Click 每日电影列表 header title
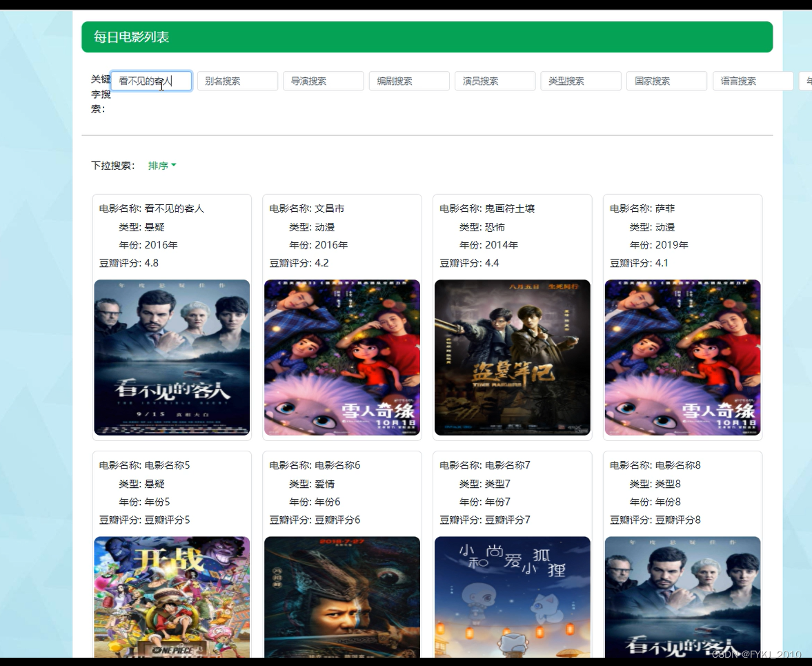The height and width of the screenshot is (666, 812). 132,37
